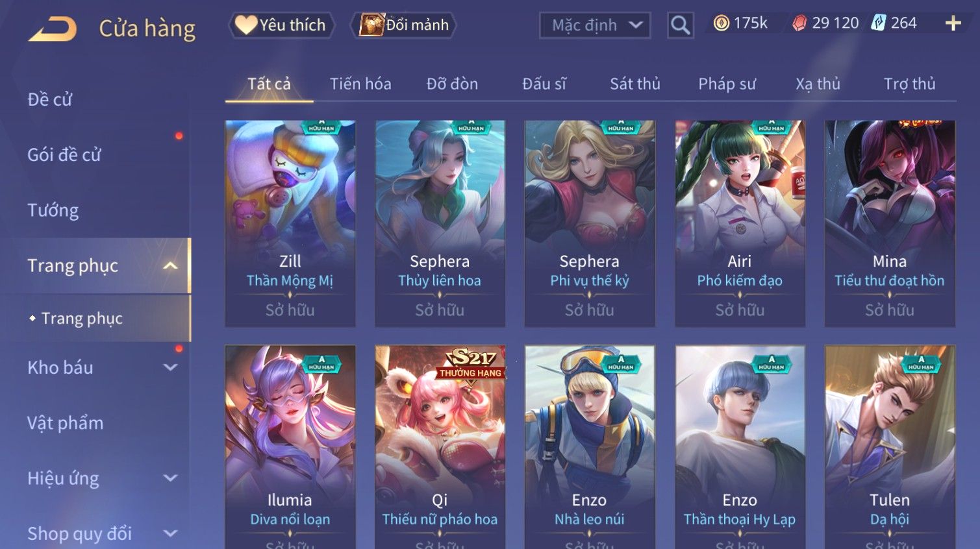
Task: Expand the Kho báu sidebar section
Action: (x=170, y=367)
